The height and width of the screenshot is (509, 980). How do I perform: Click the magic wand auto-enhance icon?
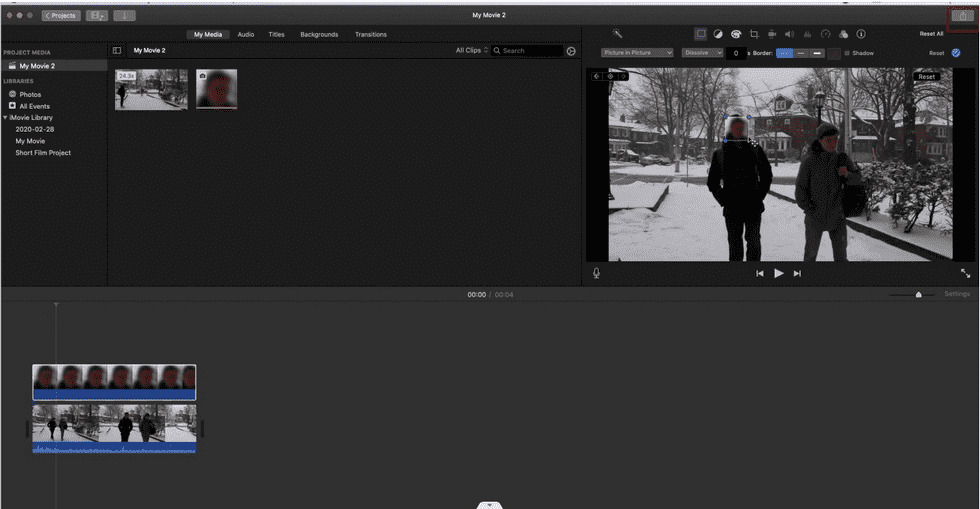(x=618, y=34)
